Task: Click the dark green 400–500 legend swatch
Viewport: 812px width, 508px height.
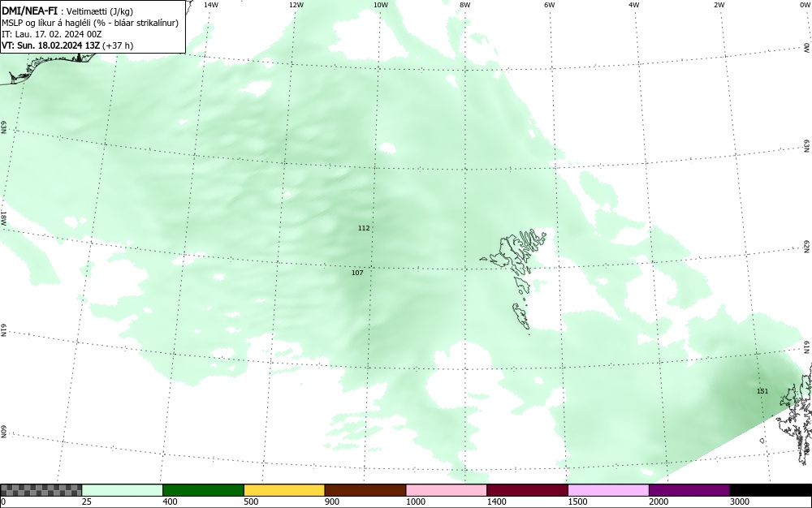Action: coord(203,490)
